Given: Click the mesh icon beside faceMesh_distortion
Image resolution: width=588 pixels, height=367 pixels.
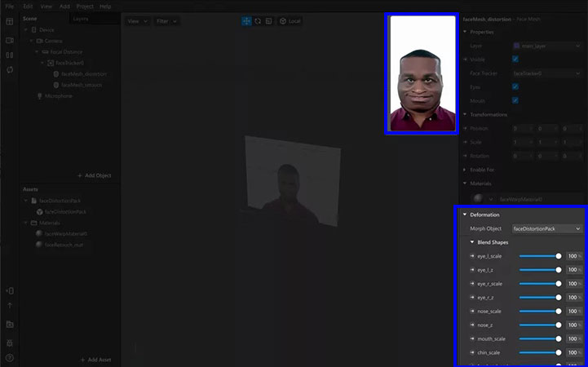Looking at the screenshot, I should (x=56, y=74).
